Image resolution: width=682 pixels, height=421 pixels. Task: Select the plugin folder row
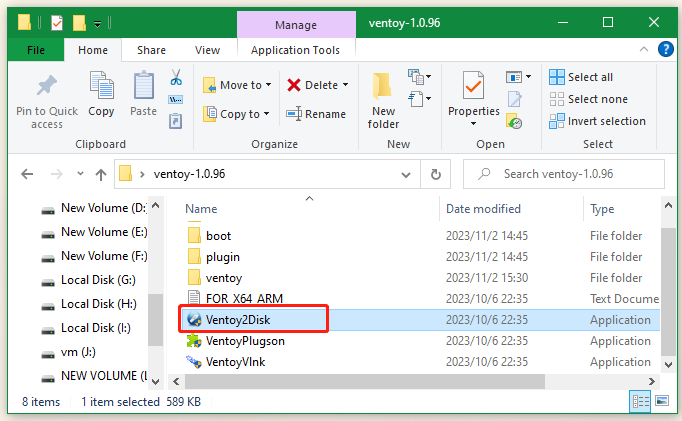coord(420,257)
